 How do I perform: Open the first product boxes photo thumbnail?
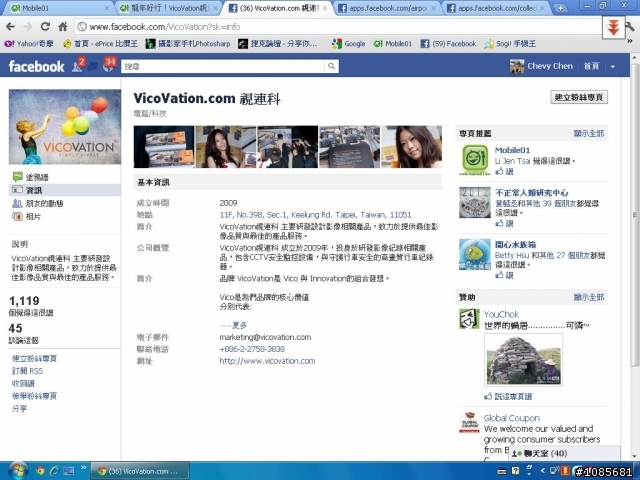[164, 147]
